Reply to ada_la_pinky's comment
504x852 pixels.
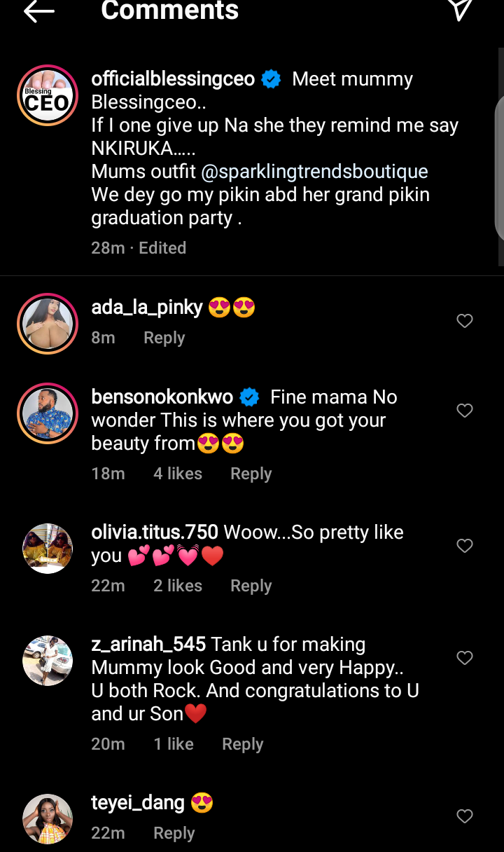(x=164, y=338)
